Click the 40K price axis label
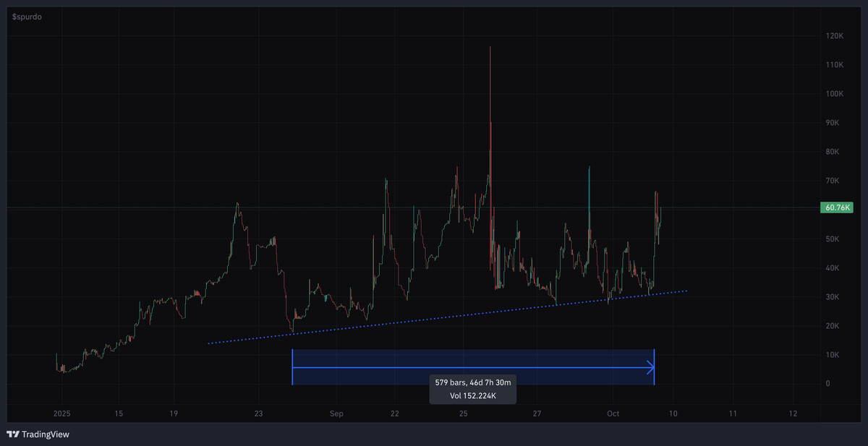Screen dimensions: 868x446 click(x=834, y=268)
